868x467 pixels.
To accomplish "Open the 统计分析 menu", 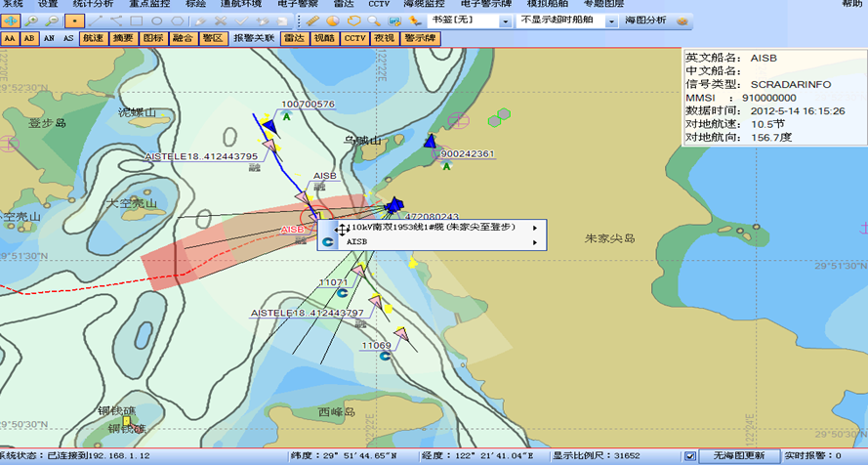I will click(x=93, y=4).
